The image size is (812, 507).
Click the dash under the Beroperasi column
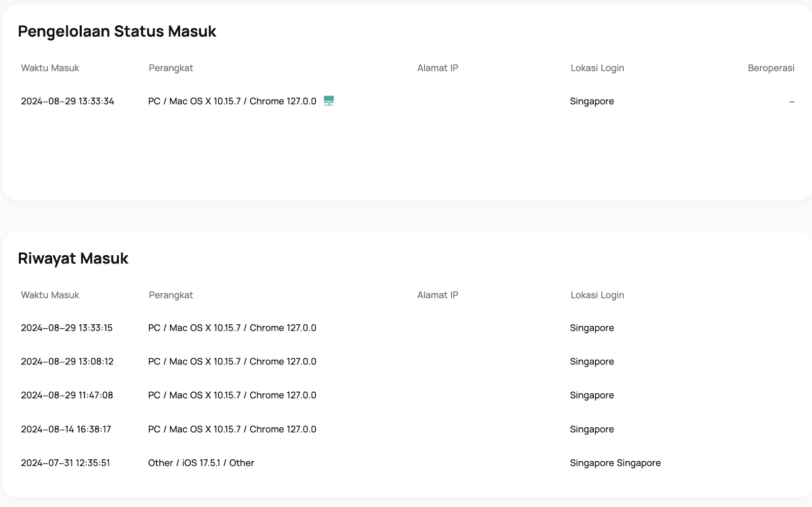pos(791,102)
